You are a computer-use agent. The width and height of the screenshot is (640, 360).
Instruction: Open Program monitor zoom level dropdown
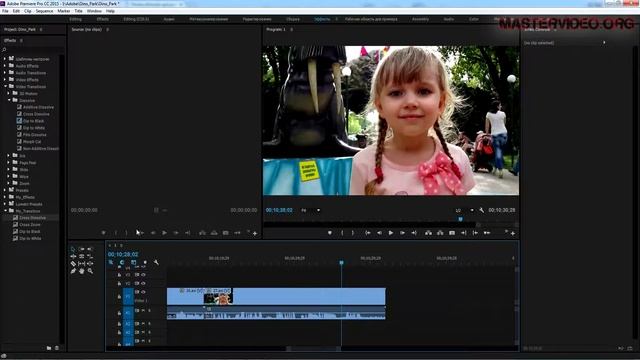pos(311,210)
